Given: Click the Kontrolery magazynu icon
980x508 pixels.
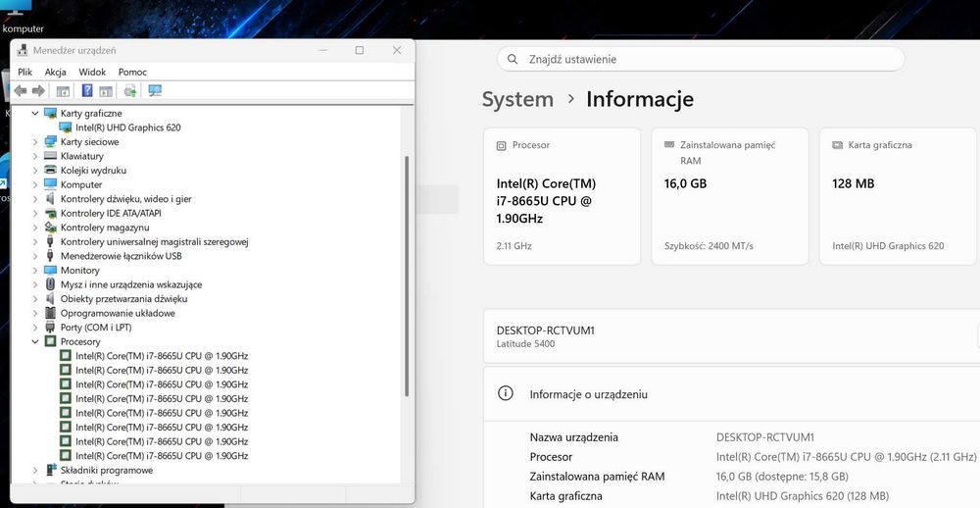Looking at the screenshot, I should pyautogui.click(x=51, y=228).
